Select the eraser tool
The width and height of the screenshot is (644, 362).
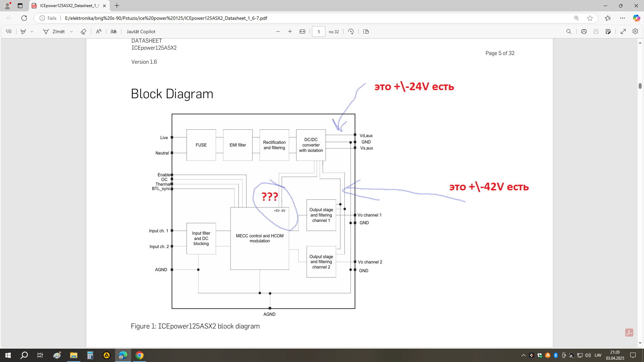point(84,32)
